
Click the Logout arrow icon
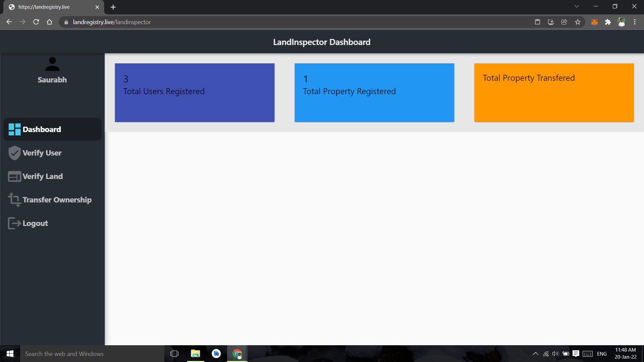pos(14,223)
